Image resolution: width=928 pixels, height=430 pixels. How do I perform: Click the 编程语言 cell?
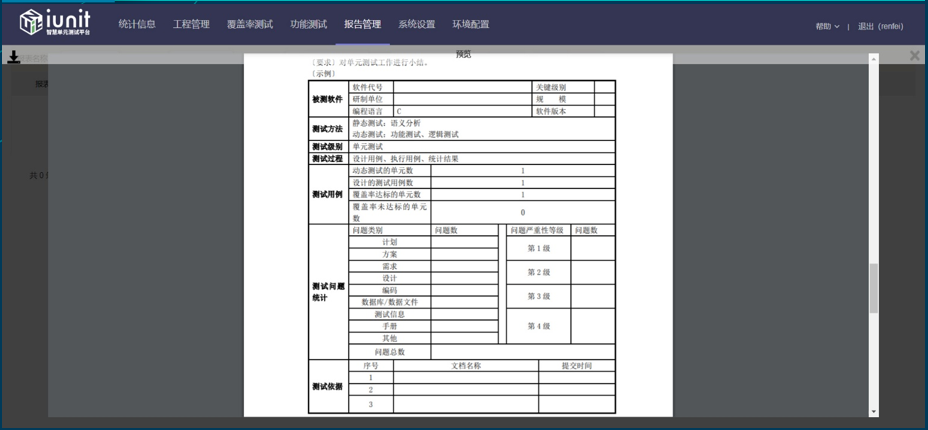pyautogui.click(x=371, y=111)
